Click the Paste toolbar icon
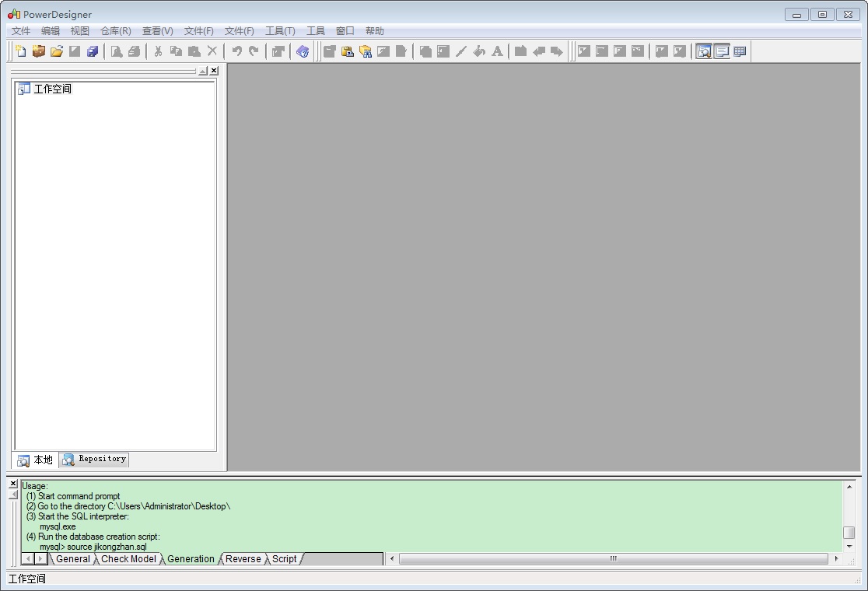Viewport: 868px width, 591px height. (194, 51)
